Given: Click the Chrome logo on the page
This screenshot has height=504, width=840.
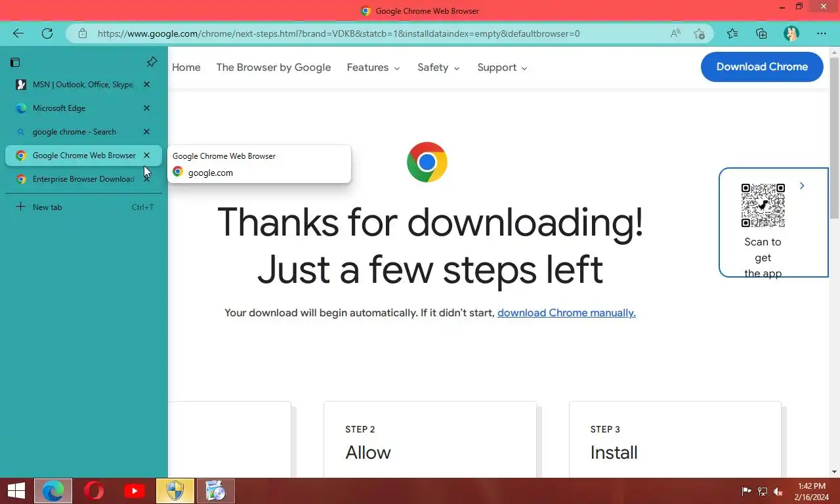Looking at the screenshot, I should point(427,162).
